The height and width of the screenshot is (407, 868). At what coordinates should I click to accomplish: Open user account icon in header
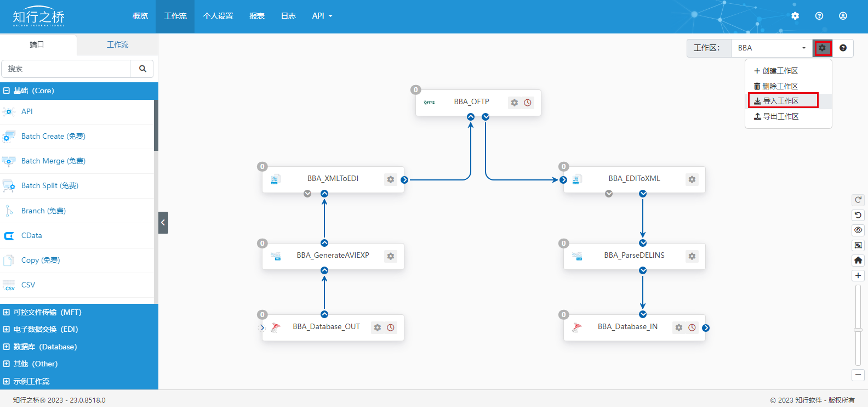coord(843,16)
